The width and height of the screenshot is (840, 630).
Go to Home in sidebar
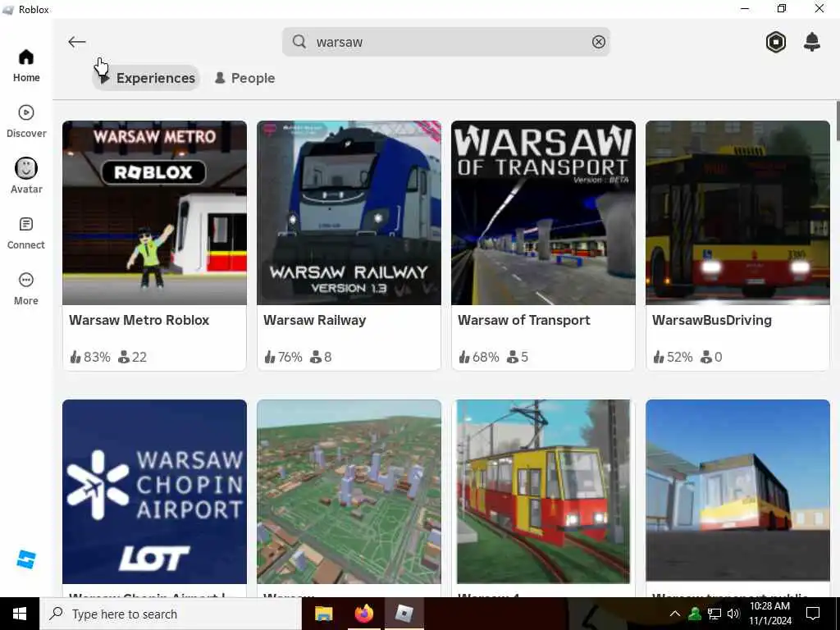(x=25, y=66)
